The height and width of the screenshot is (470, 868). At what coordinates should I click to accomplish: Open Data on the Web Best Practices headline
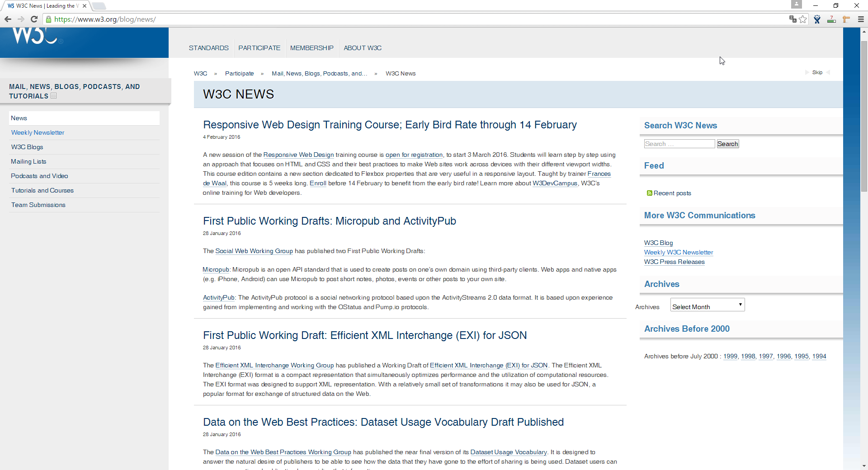(x=383, y=422)
